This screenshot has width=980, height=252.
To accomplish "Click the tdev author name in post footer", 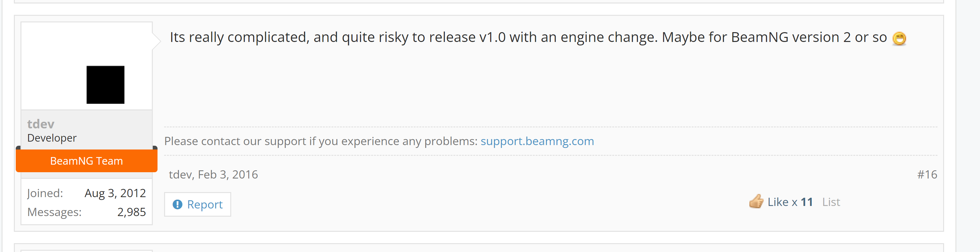I will pos(180,174).
